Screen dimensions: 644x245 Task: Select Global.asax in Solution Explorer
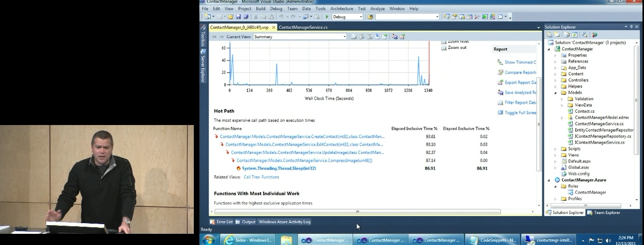tap(577, 168)
